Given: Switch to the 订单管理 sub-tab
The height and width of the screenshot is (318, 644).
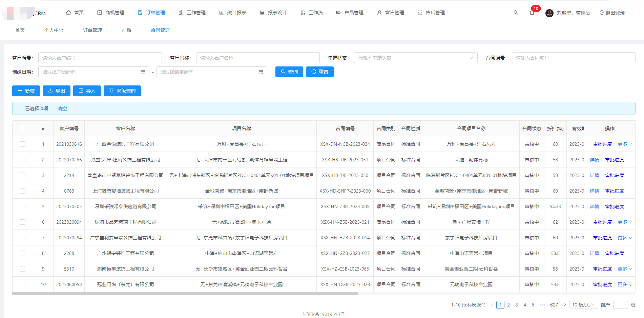Looking at the screenshot, I should tap(92, 30).
